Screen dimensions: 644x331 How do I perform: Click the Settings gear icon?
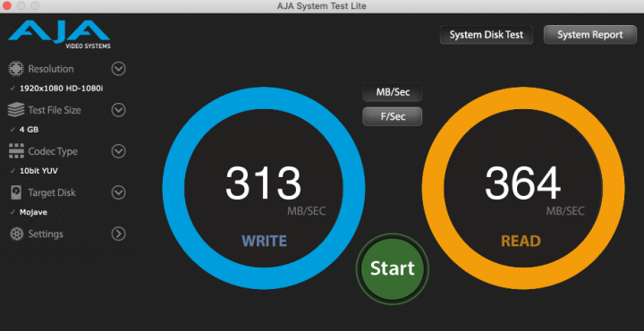point(16,234)
